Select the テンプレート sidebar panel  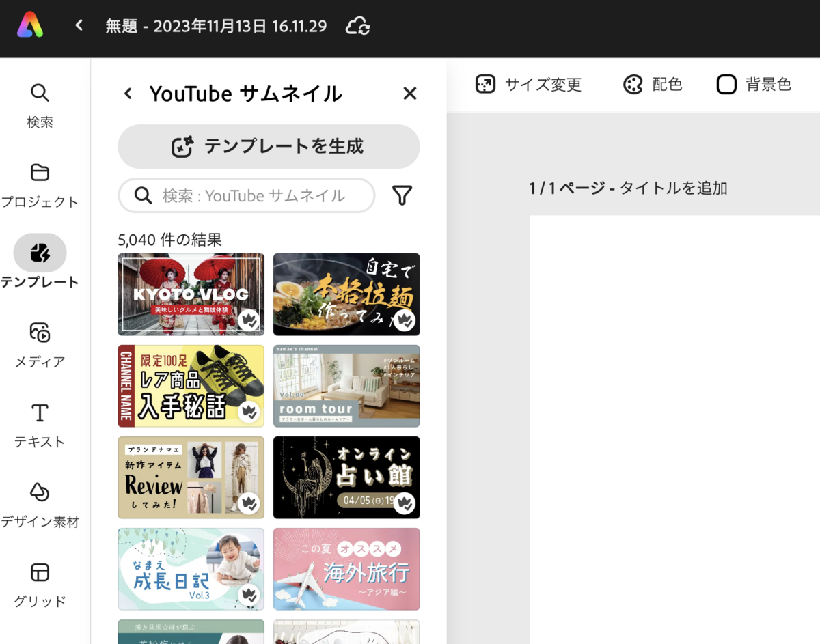point(40,262)
